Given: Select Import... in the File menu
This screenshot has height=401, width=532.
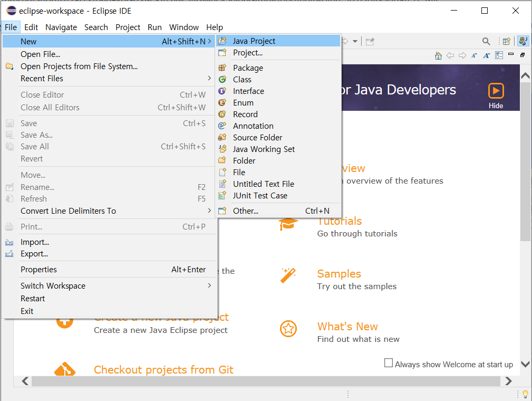Looking at the screenshot, I should pos(109,242).
